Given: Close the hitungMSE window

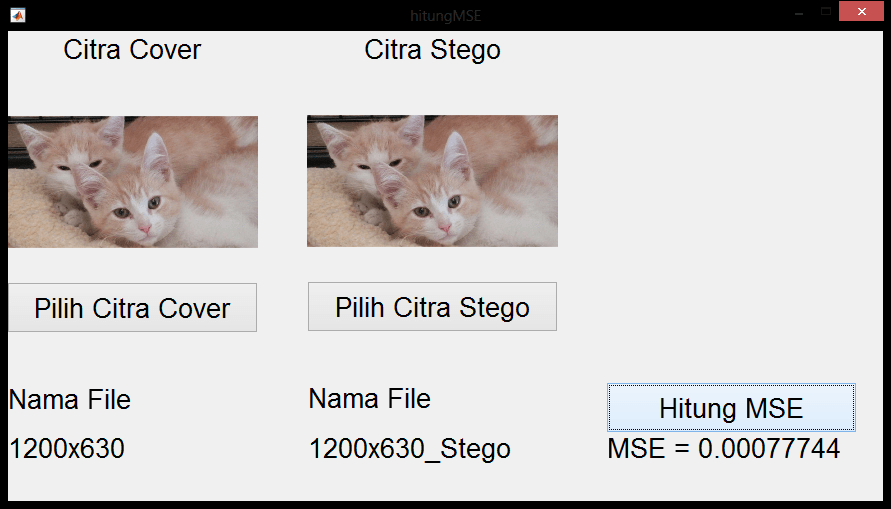Looking at the screenshot, I should coord(860,14).
